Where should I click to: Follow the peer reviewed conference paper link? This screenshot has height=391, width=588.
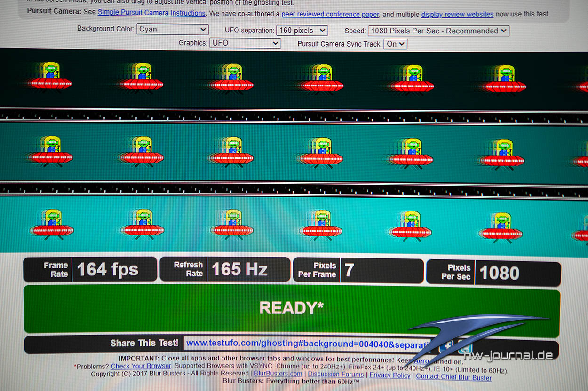(x=330, y=14)
